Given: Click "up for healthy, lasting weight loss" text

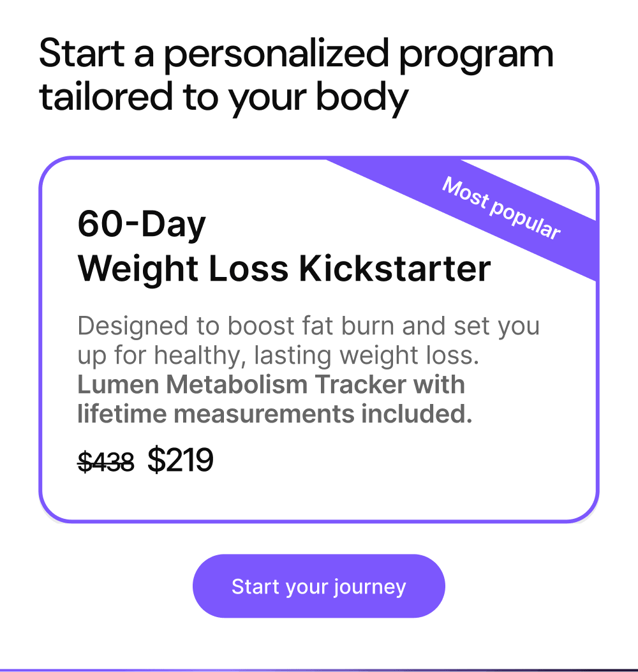Looking at the screenshot, I should click(278, 355).
